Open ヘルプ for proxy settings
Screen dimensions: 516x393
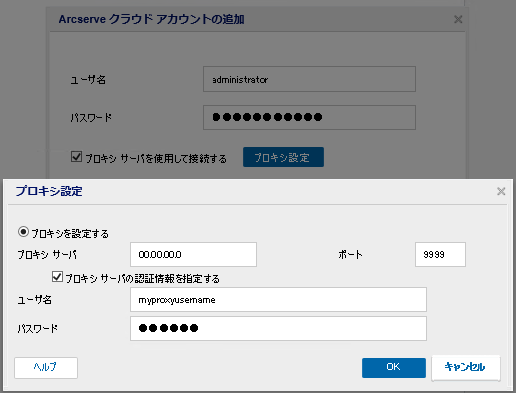pyautogui.click(x=46, y=368)
